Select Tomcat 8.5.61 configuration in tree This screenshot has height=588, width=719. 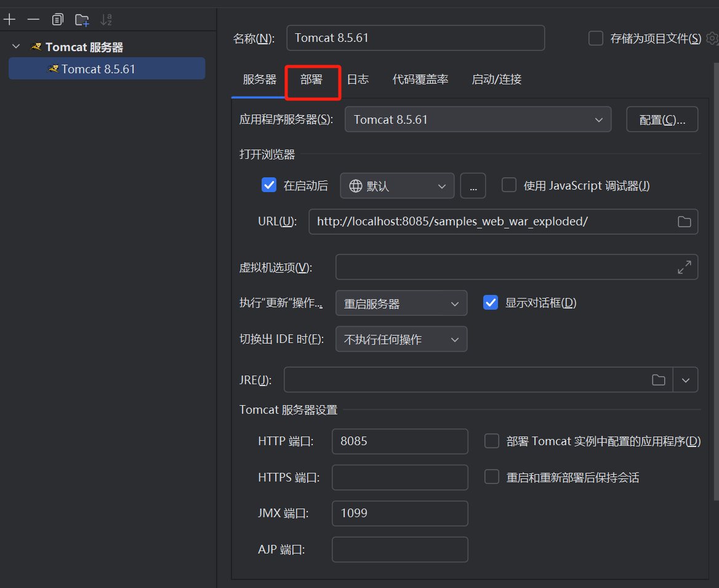point(98,69)
